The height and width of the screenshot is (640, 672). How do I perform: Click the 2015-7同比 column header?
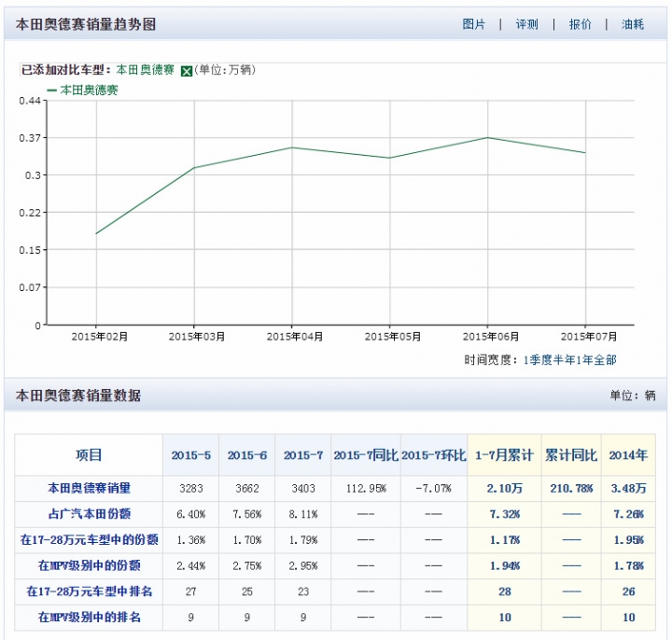tap(366, 455)
